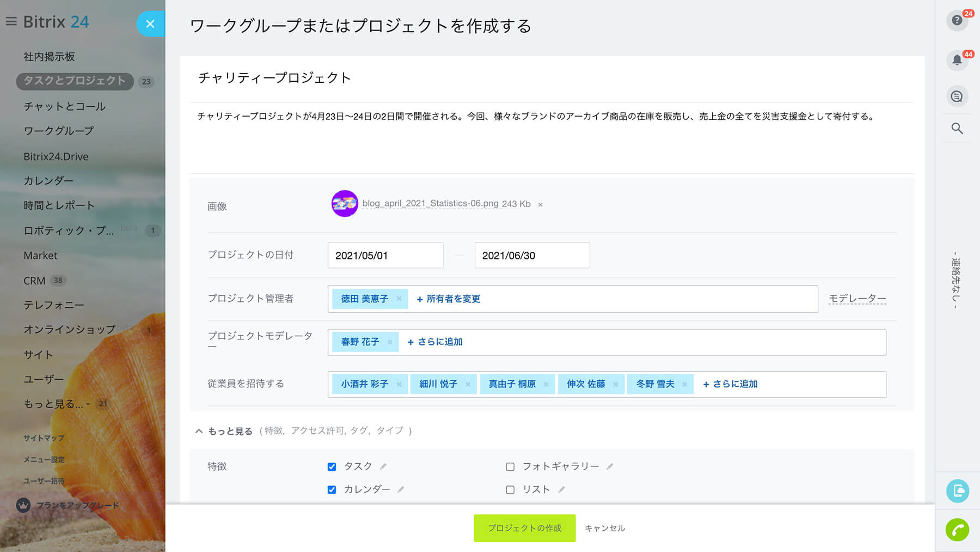Click + さらに追加 in moderators field
This screenshot has height=552, width=980.
[x=435, y=342]
